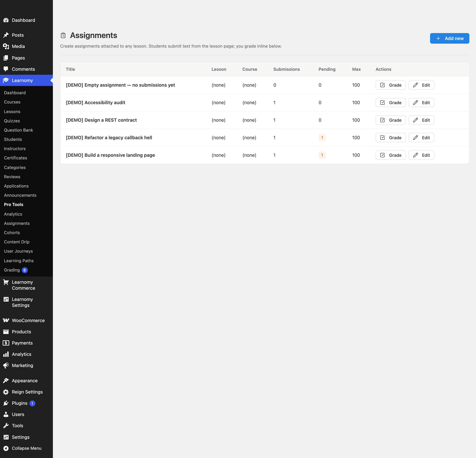Click the WordPress Settings sliders icon
Image resolution: width=476 pixels, height=458 pixels.
click(6, 437)
